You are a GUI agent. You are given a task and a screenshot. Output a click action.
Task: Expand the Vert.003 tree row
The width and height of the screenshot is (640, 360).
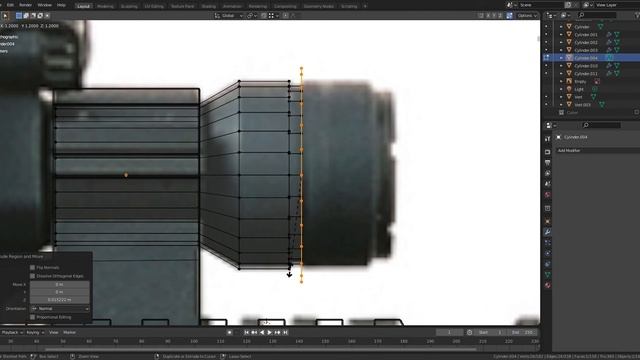(561, 105)
